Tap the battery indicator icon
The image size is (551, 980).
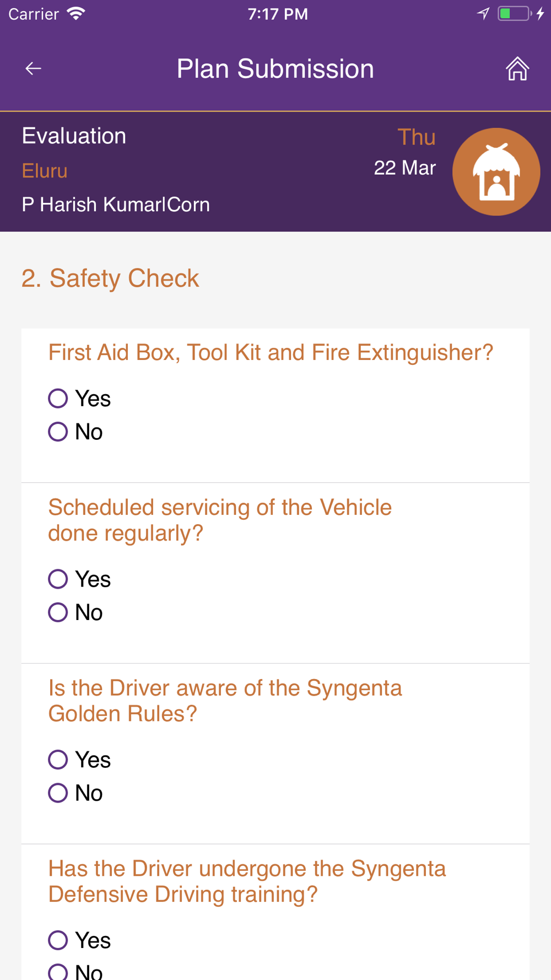tap(514, 14)
